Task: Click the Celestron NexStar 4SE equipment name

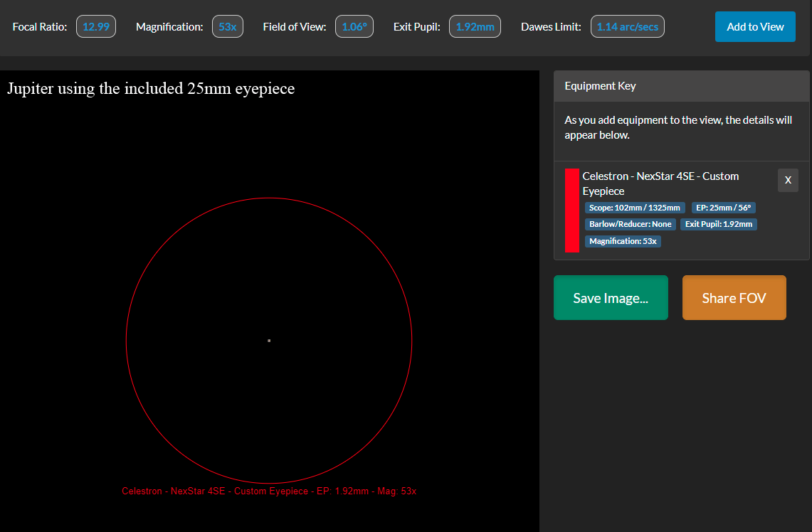Action: pos(660,183)
